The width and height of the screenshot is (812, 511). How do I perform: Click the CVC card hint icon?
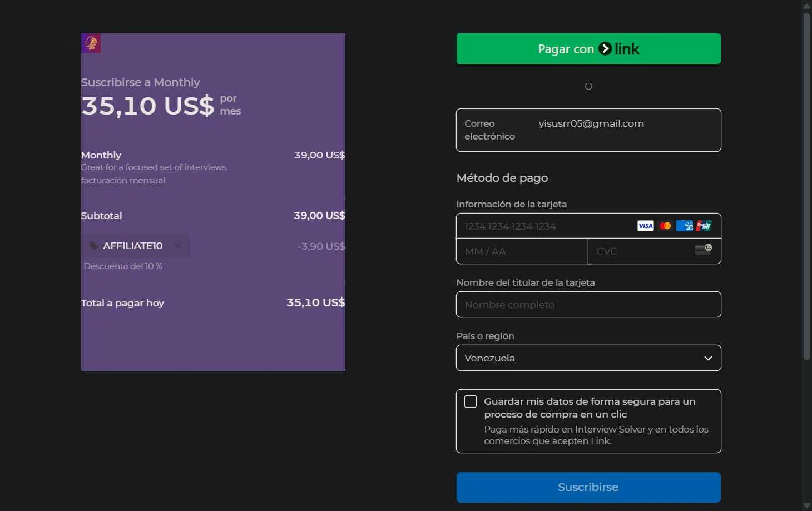pos(704,249)
